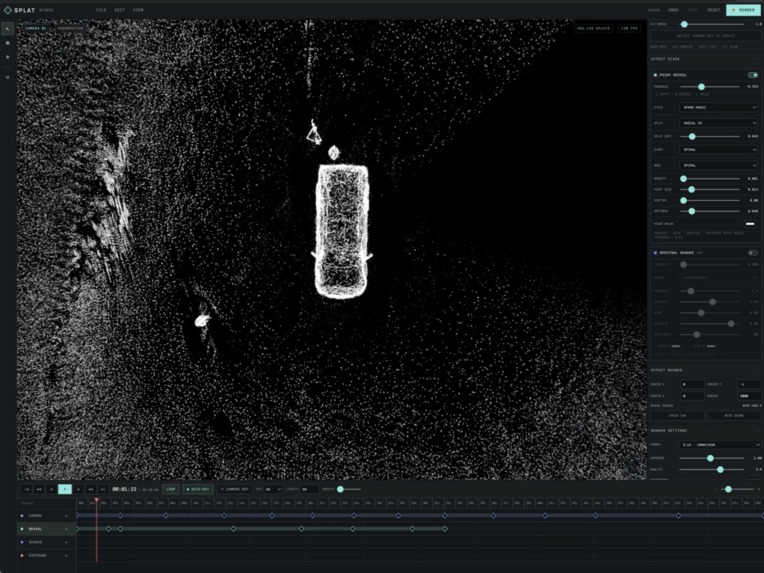Image resolution: width=764 pixels, height=573 pixels.
Task: Adjust the Splat Soft slider
Action: click(x=692, y=136)
